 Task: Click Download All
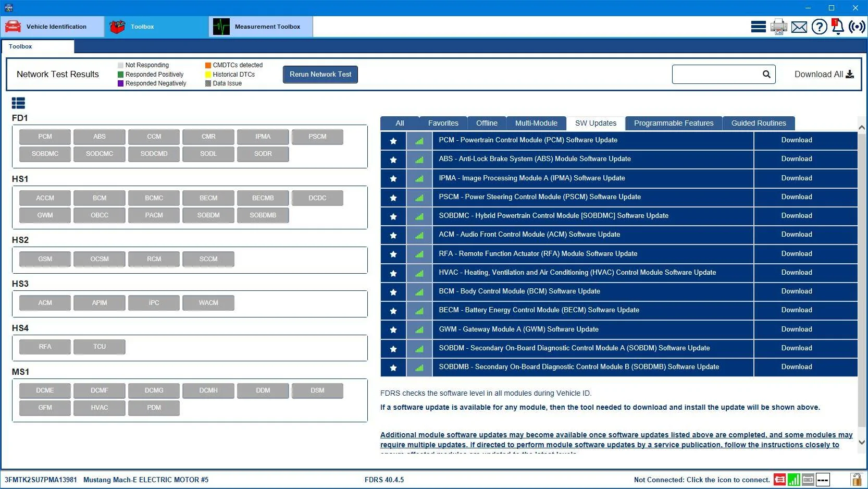click(x=824, y=74)
